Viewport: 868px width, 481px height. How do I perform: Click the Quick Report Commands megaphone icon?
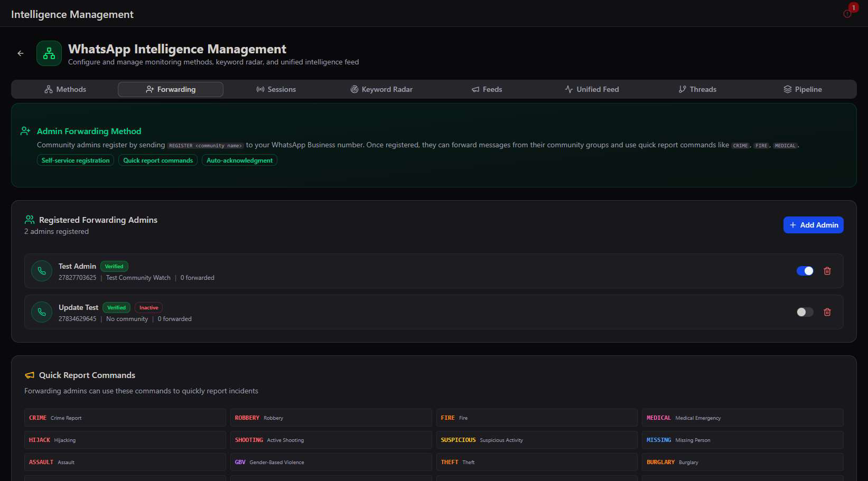(30, 375)
